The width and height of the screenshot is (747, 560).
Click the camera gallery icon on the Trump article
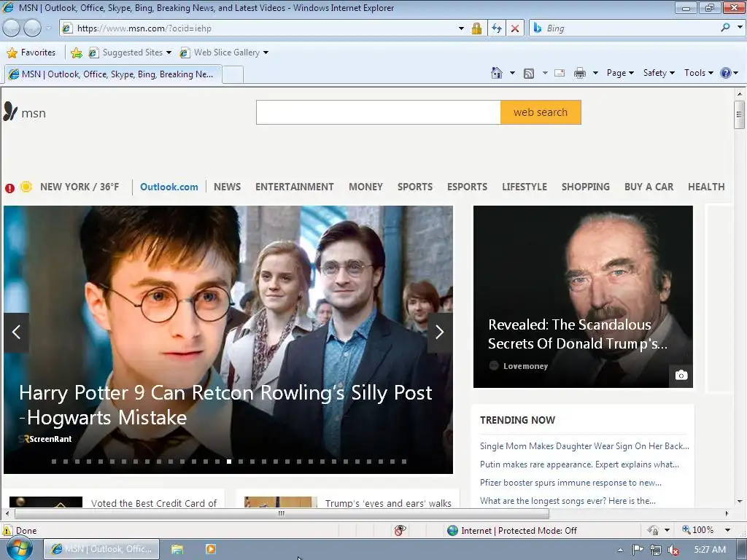click(x=681, y=376)
